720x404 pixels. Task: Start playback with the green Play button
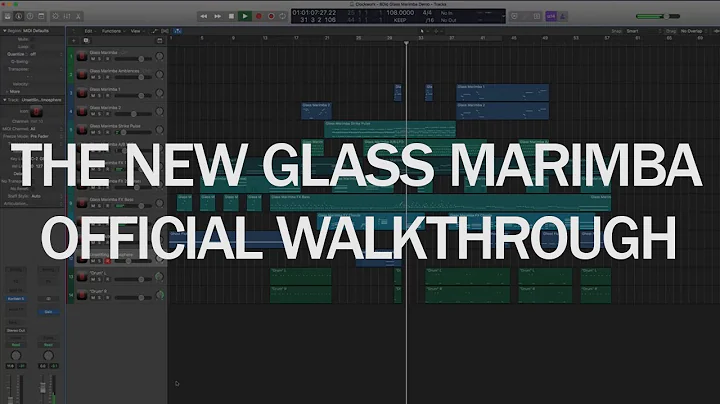tap(245, 16)
